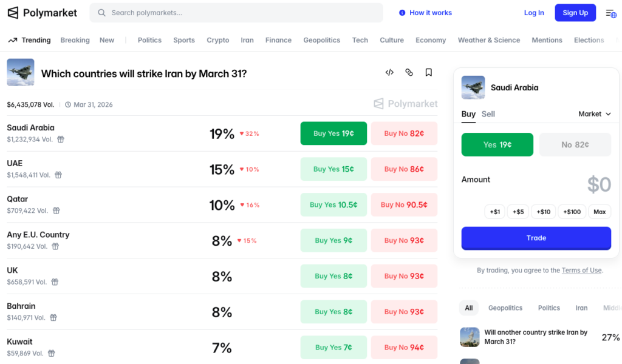Image resolution: width=622 pixels, height=364 pixels.
Task: Select the Yes 19¢ outcome in trade panel
Action: click(497, 145)
